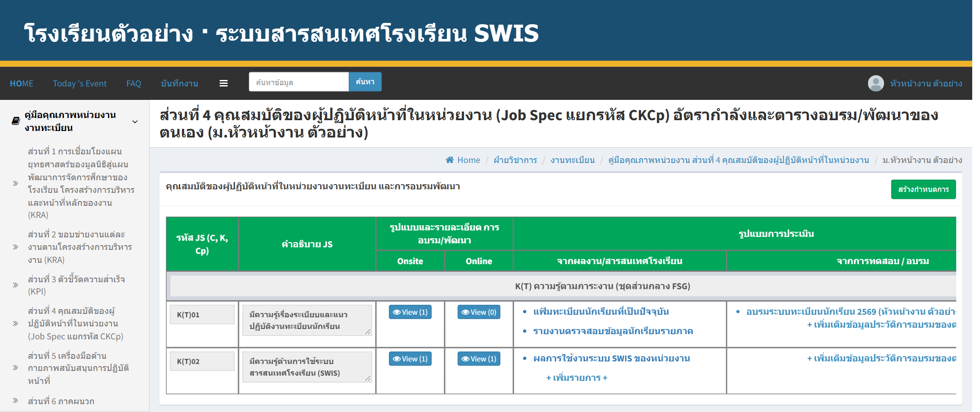
Task: Open Online View (0) for K(T)01
Action: 479,312
